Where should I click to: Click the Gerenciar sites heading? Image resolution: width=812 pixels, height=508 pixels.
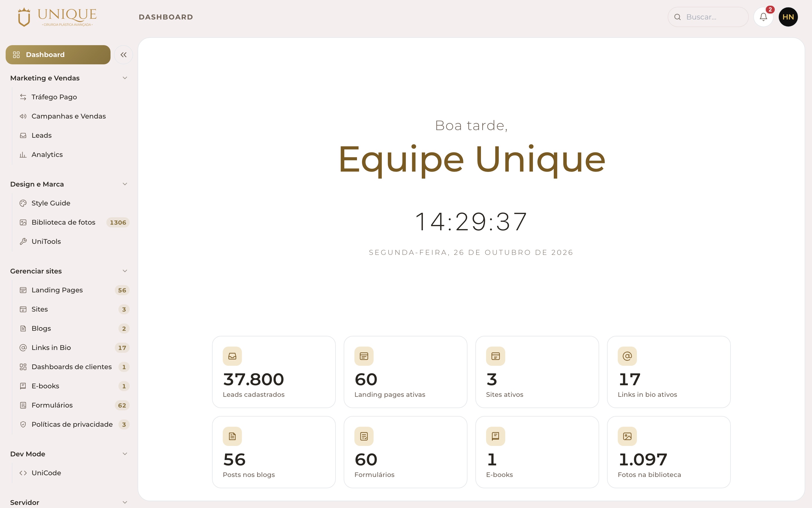click(x=36, y=271)
